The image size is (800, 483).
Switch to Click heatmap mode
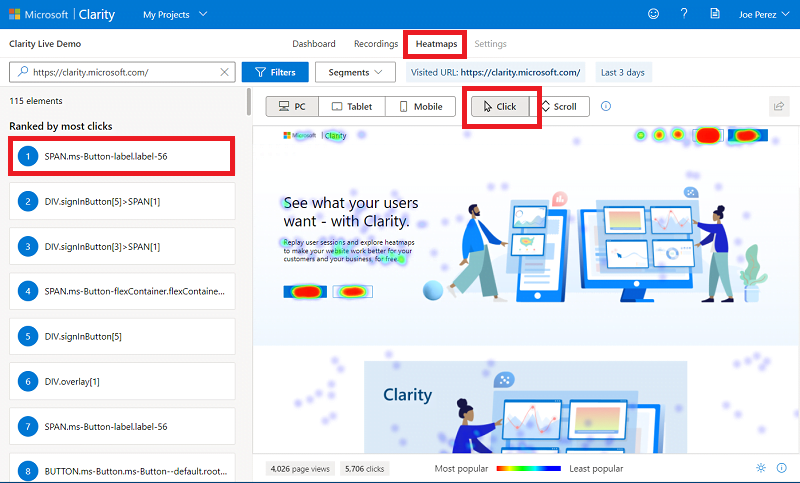click(500, 107)
